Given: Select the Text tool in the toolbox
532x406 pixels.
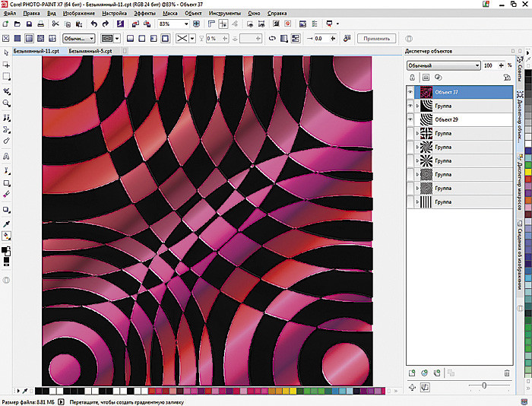Looking at the screenshot, I should point(7,155).
